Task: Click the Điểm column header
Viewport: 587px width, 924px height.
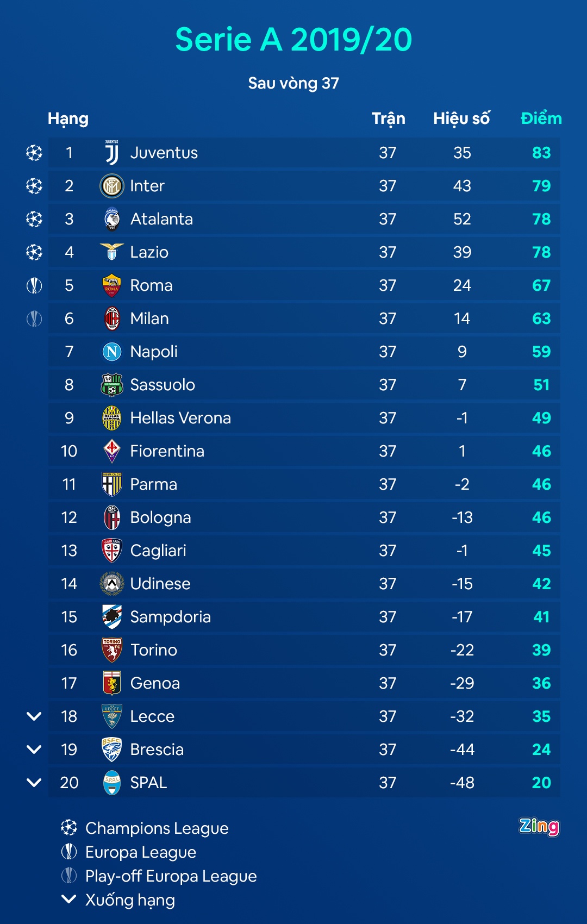Action: (541, 118)
